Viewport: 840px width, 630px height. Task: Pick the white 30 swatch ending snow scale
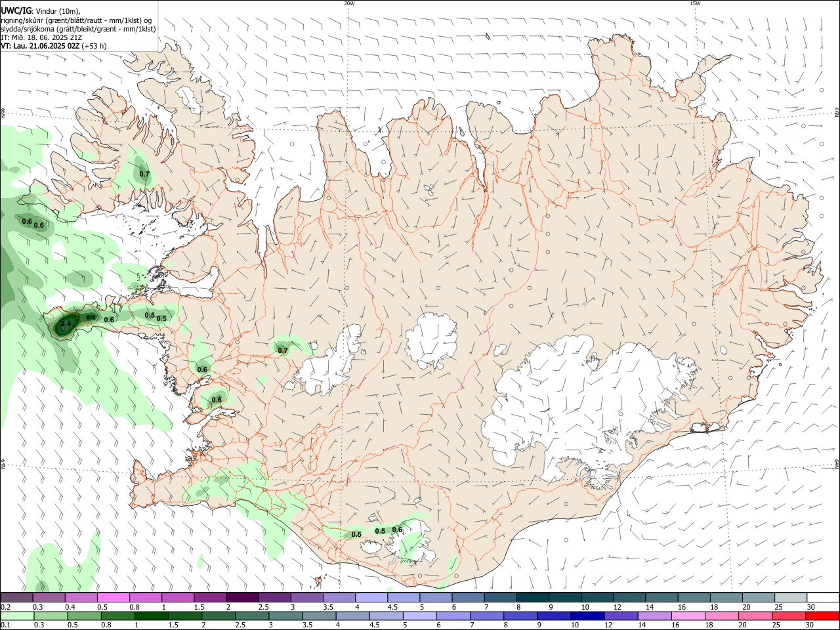click(823, 597)
